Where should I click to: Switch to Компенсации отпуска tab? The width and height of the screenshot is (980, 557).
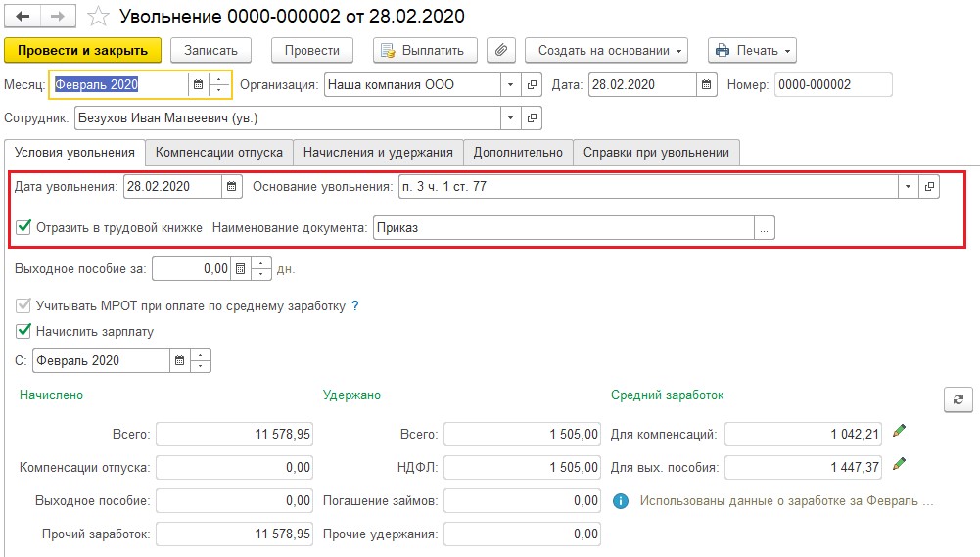218,153
